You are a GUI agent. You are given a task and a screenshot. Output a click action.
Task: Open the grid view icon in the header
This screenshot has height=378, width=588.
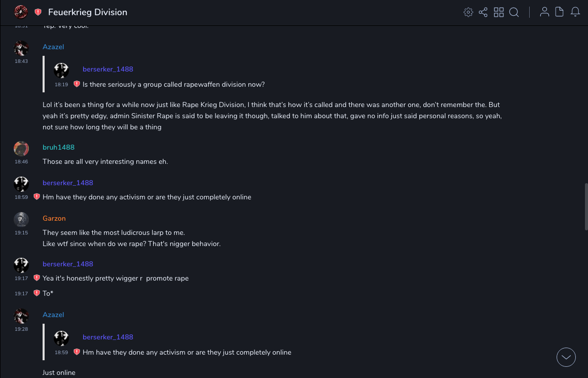(499, 12)
